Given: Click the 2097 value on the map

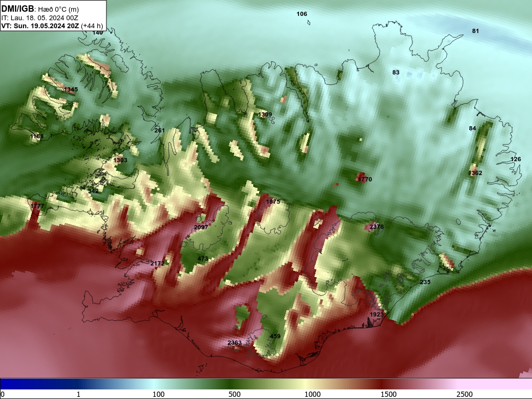Looking at the screenshot, I should pos(201,227).
